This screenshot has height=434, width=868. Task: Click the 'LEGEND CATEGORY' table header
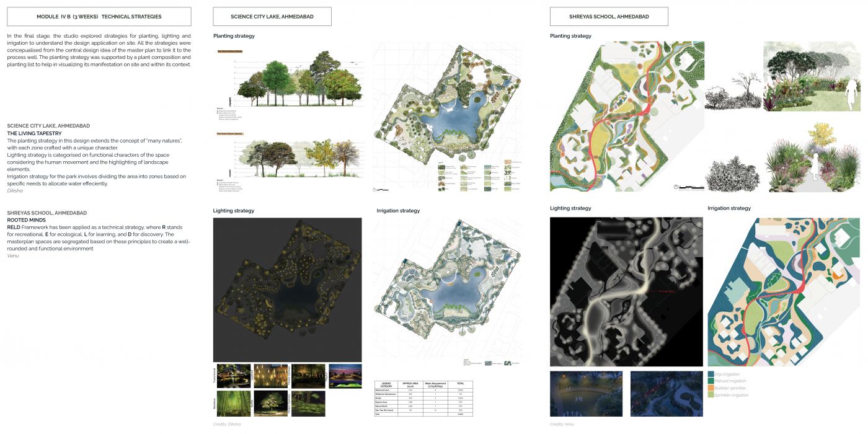[x=385, y=384]
